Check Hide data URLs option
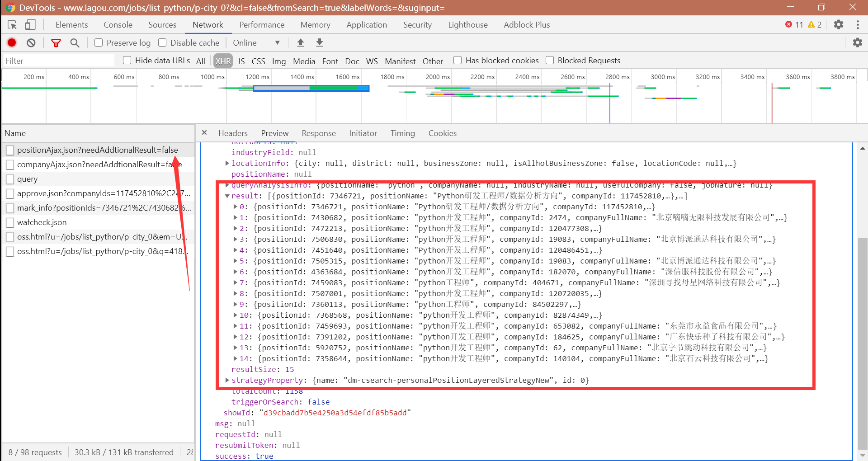Image resolution: width=868 pixels, height=461 pixels. [127, 61]
